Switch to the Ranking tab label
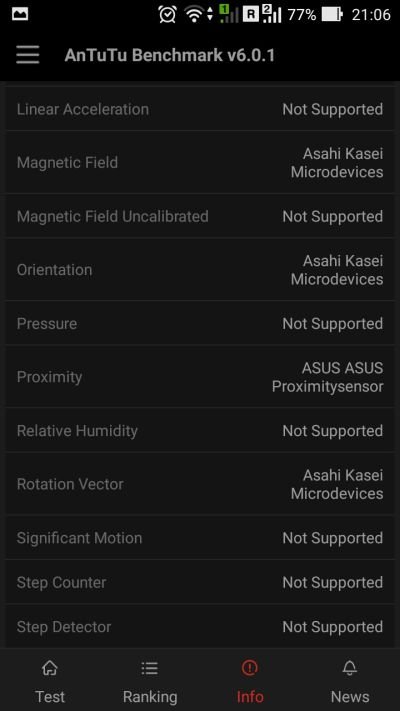The image size is (400, 711). tap(150, 696)
